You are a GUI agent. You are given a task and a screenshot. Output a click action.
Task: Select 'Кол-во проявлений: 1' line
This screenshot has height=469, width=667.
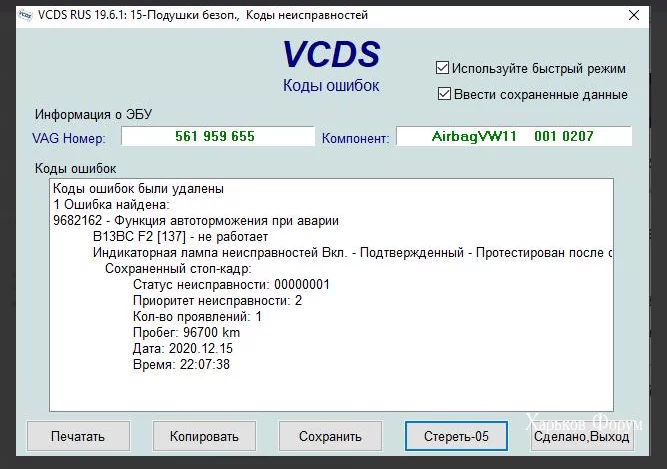click(197, 317)
